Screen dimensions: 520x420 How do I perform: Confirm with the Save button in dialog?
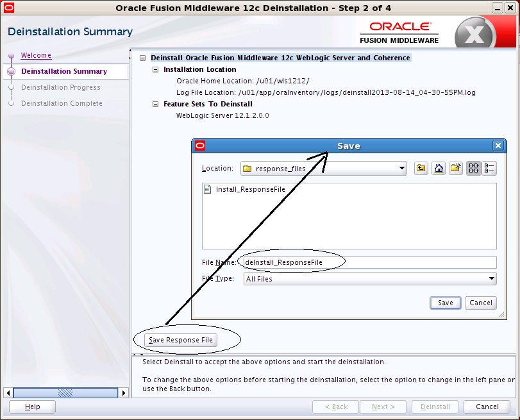[446, 303]
